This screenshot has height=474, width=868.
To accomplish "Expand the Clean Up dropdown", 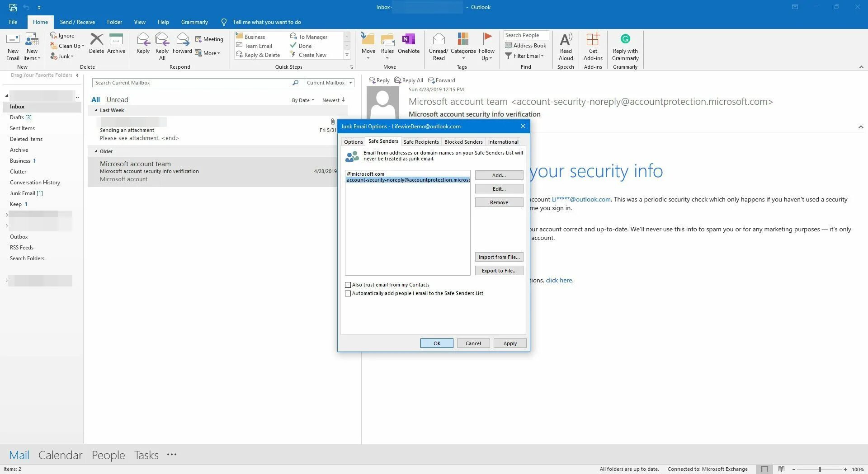I will point(67,46).
